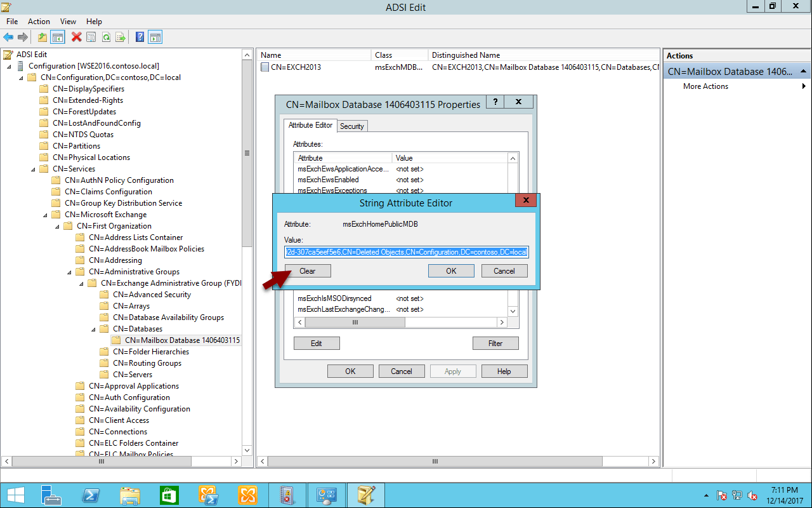Screen dimensions: 812x508
Task: Open the Help menu
Action: (94, 22)
